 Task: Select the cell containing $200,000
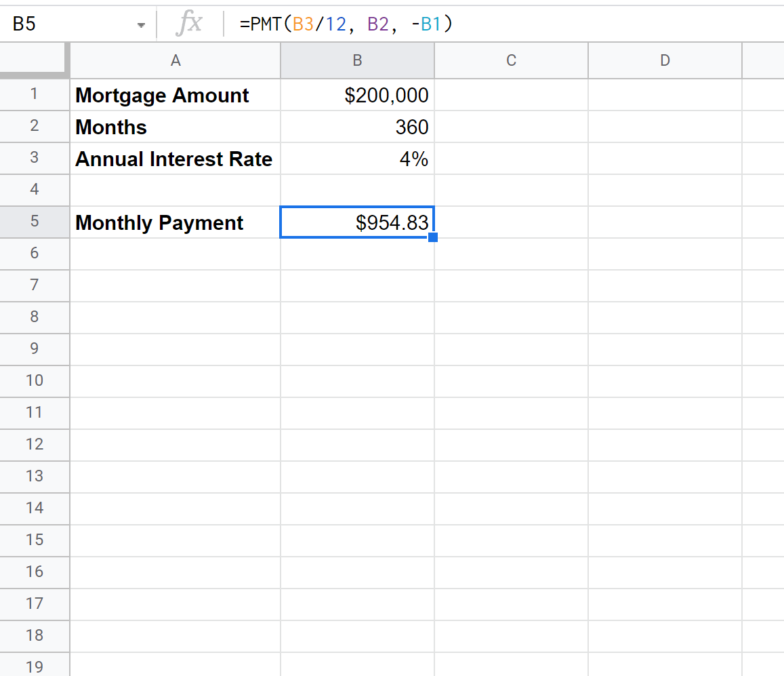pos(357,95)
